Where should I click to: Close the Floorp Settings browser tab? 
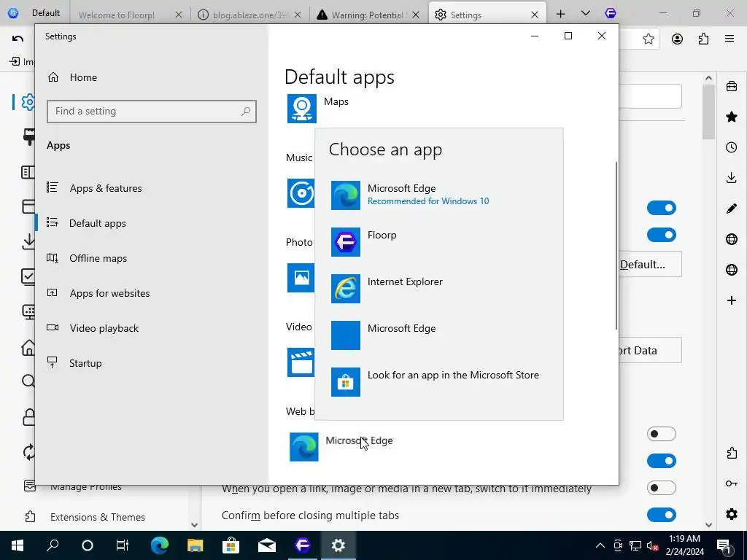pyautogui.click(x=535, y=15)
